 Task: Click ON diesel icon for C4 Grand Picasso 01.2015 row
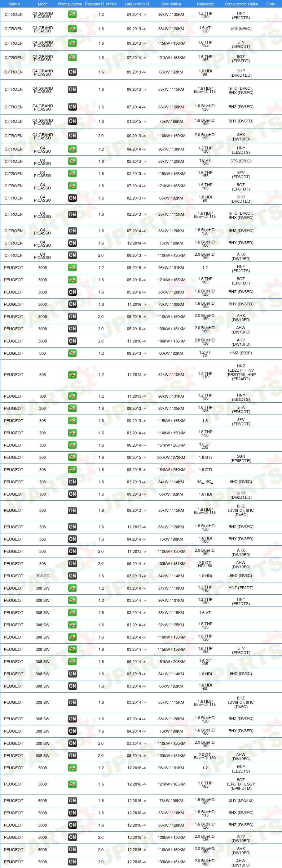tap(72, 121)
